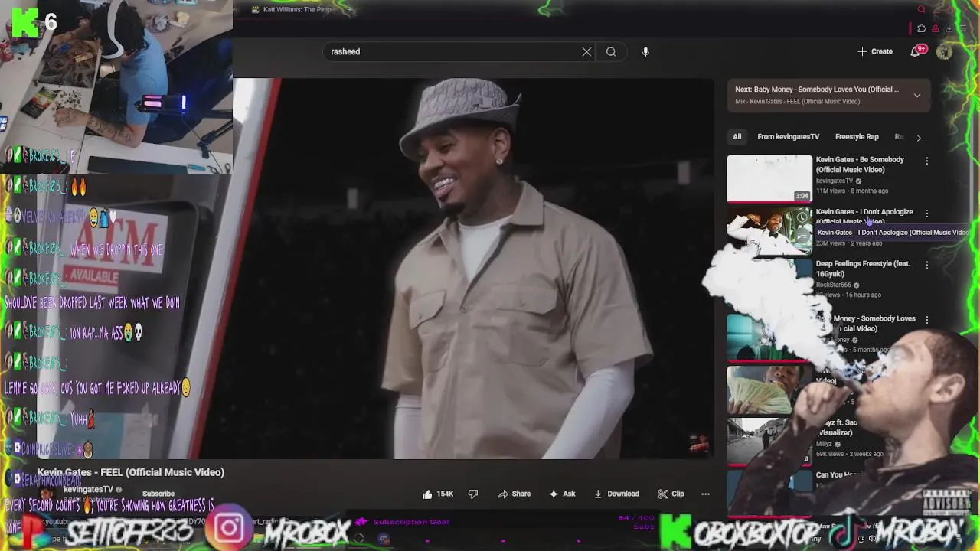Clear the search box with the X icon
This screenshot has height=551, width=980.
click(x=586, y=51)
